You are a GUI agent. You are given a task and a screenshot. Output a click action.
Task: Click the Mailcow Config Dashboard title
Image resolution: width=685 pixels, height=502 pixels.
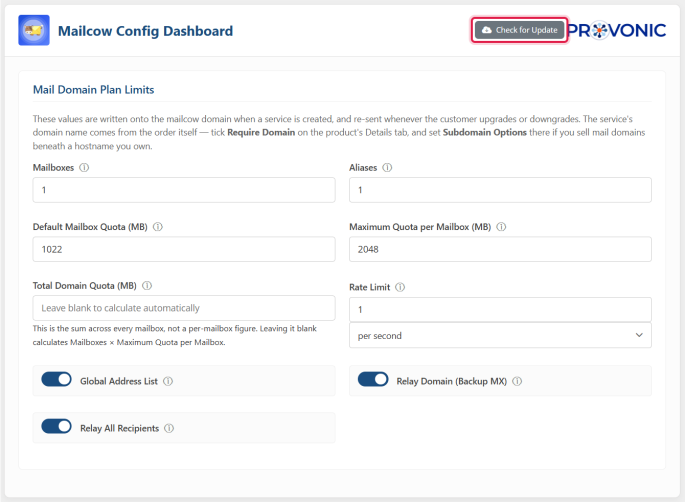pyautogui.click(x=145, y=31)
